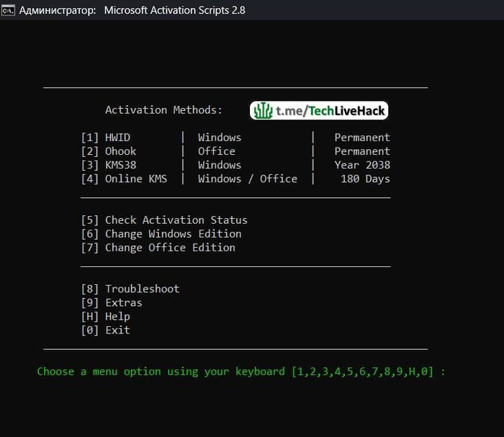Viewport: 504px width, 437px height.
Task: Click the 'Windows / Office' text
Action: coord(248,179)
